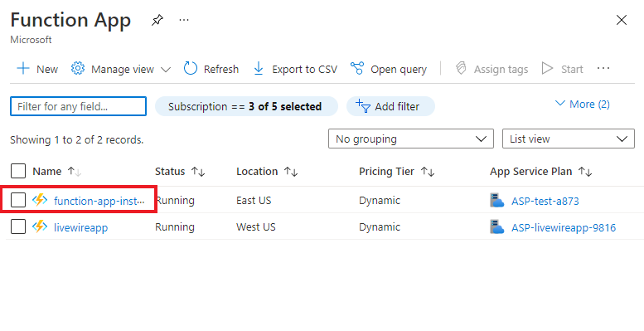Export the list to CSV
Viewport: 644px width, 331px height.
[294, 69]
